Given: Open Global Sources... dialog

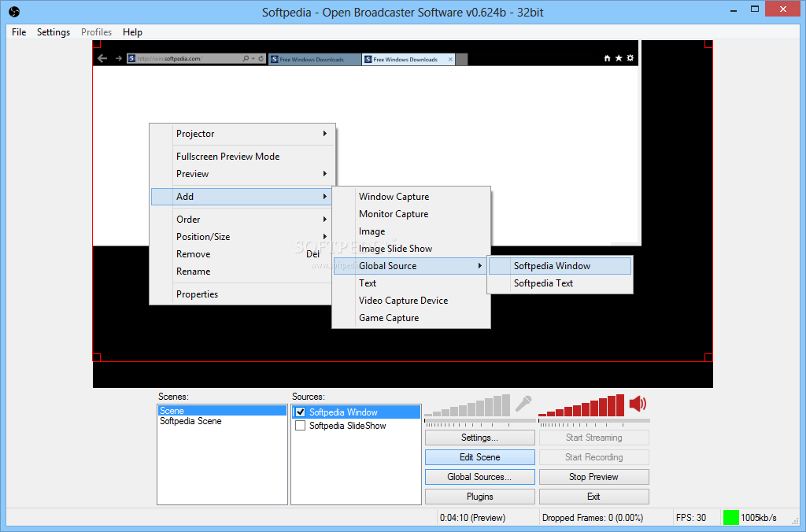Looking at the screenshot, I should point(479,476).
